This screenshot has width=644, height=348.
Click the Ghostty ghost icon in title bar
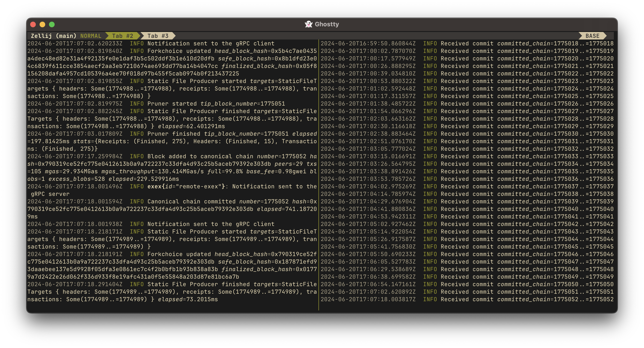(x=309, y=24)
